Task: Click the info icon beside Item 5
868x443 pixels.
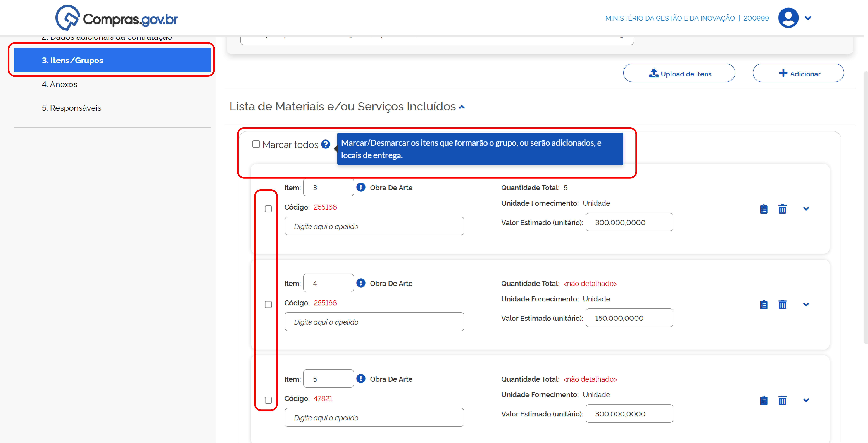Action: (361, 379)
